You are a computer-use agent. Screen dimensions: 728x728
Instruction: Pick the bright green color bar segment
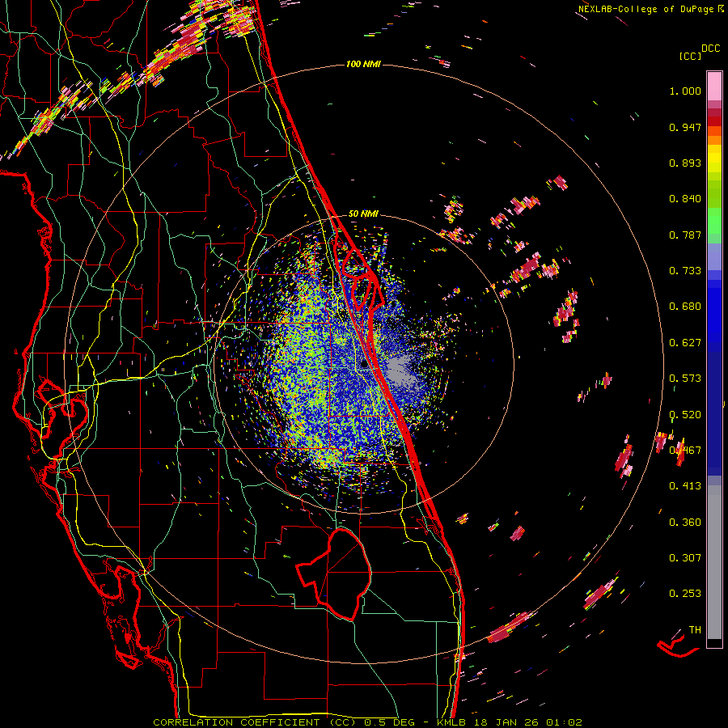coord(714,221)
